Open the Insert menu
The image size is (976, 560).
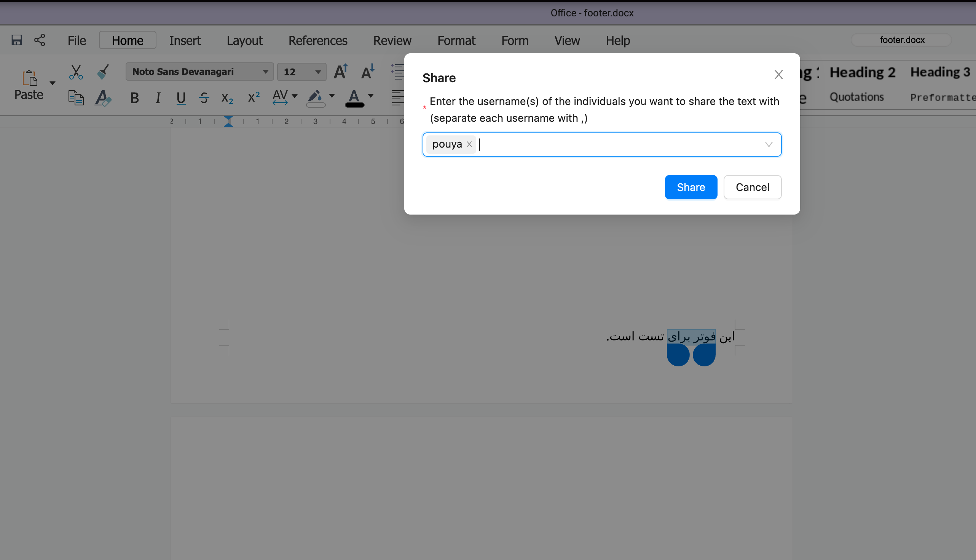(185, 40)
